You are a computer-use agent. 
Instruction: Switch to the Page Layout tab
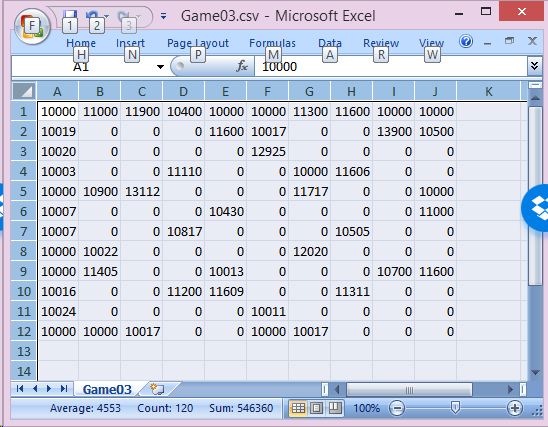click(x=198, y=43)
